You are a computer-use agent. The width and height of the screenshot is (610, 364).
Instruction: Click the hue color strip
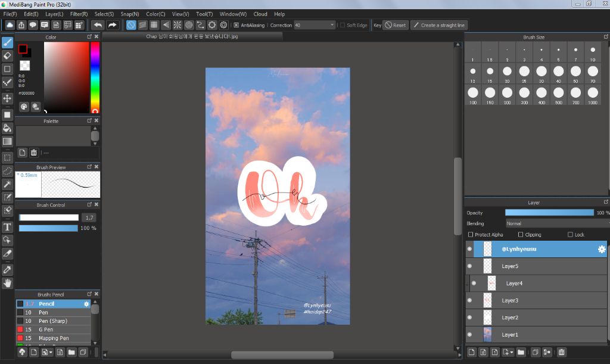(95, 77)
